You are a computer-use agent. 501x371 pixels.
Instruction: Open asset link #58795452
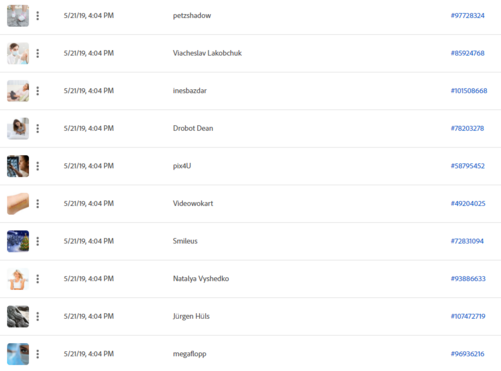tap(467, 166)
